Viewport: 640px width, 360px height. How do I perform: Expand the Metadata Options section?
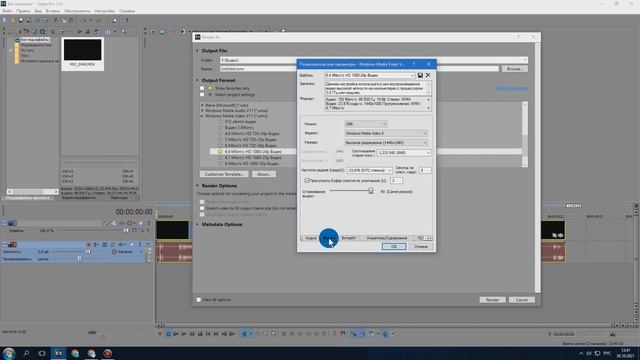(x=197, y=224)
